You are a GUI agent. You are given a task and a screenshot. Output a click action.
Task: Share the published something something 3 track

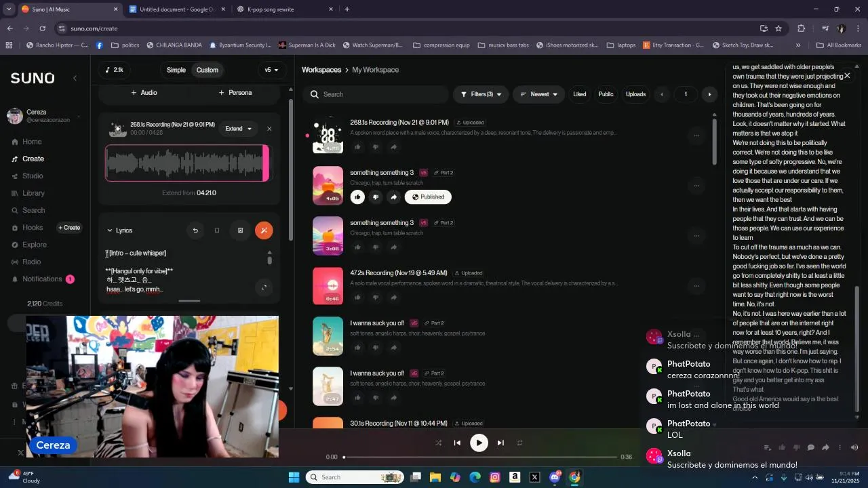pyautogui.click(x=393, y=197)
